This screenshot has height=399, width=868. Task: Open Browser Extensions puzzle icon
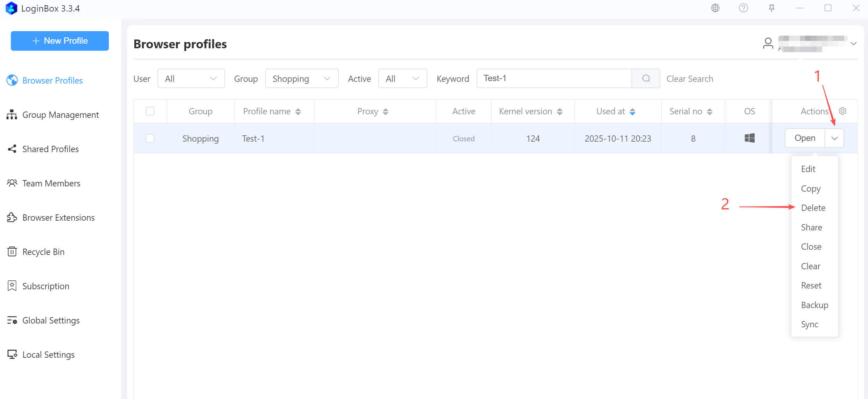coord(12,217)
